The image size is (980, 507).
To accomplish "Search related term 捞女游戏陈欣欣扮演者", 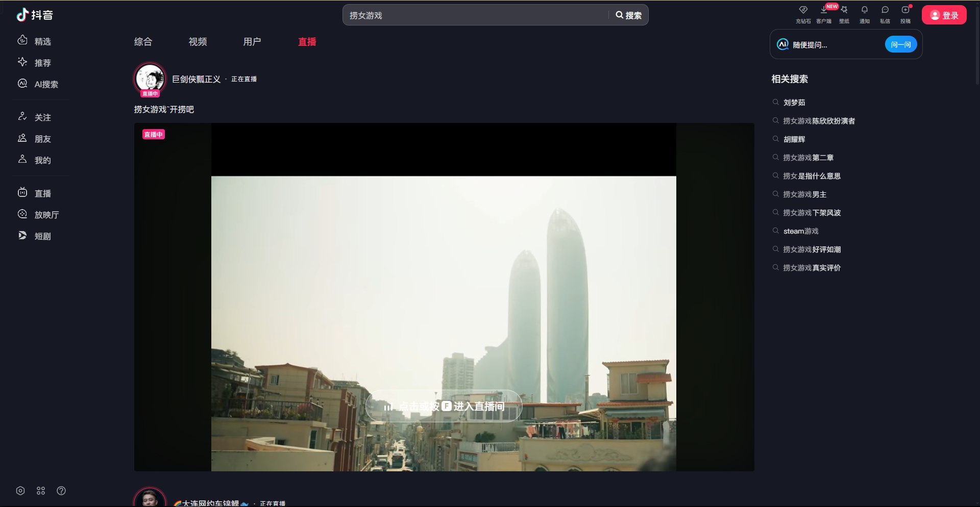I will pyautogui.click(x=819, y=121).
